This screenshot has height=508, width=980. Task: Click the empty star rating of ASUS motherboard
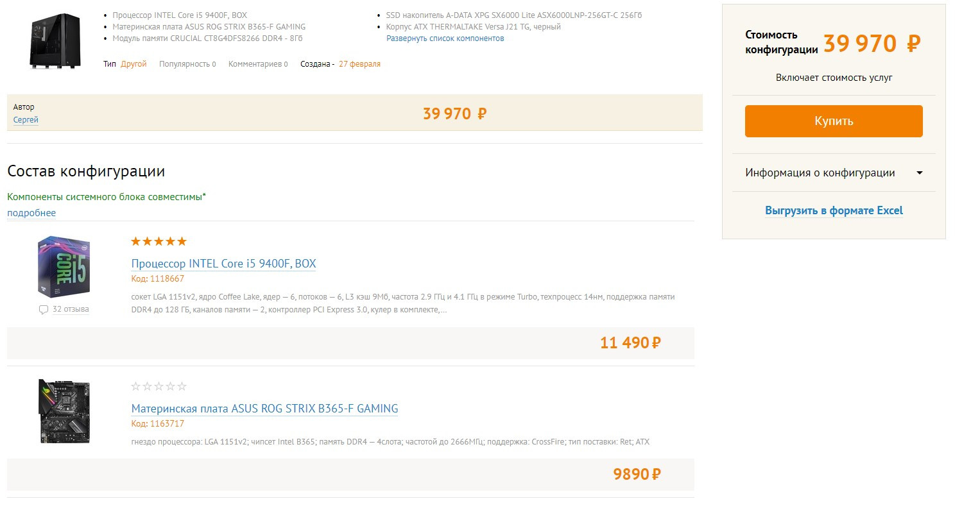tap(159, 386)
